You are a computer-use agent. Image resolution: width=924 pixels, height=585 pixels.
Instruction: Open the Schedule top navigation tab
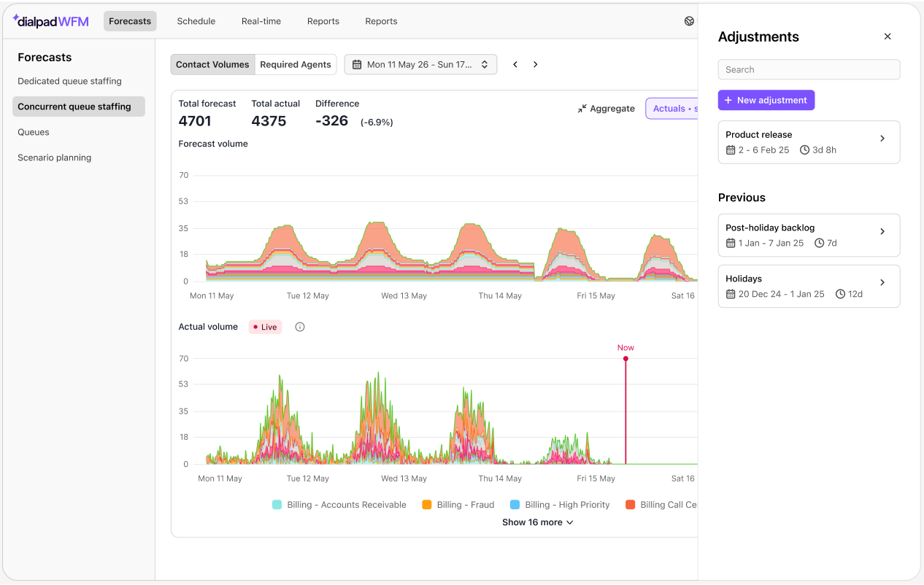196,21
